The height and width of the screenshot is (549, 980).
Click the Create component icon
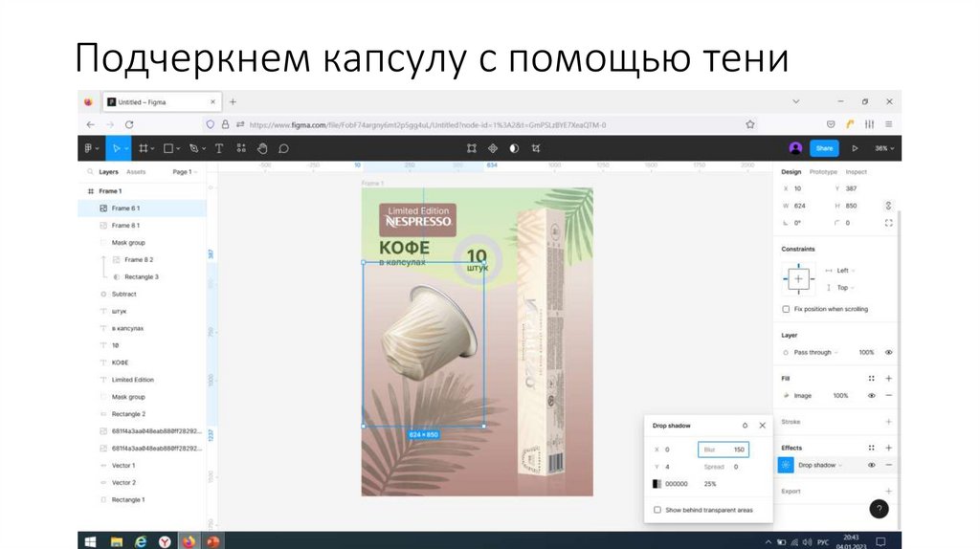click(493, 148)
